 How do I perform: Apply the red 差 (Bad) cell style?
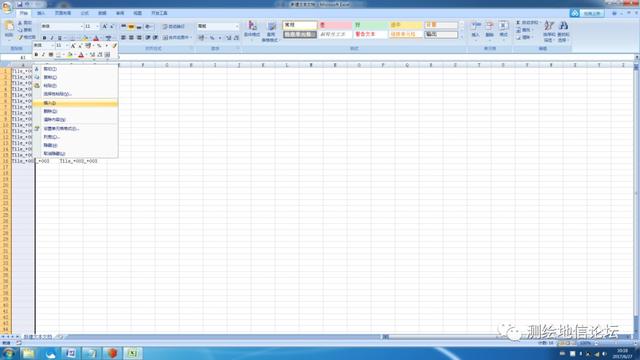point(335,25)
